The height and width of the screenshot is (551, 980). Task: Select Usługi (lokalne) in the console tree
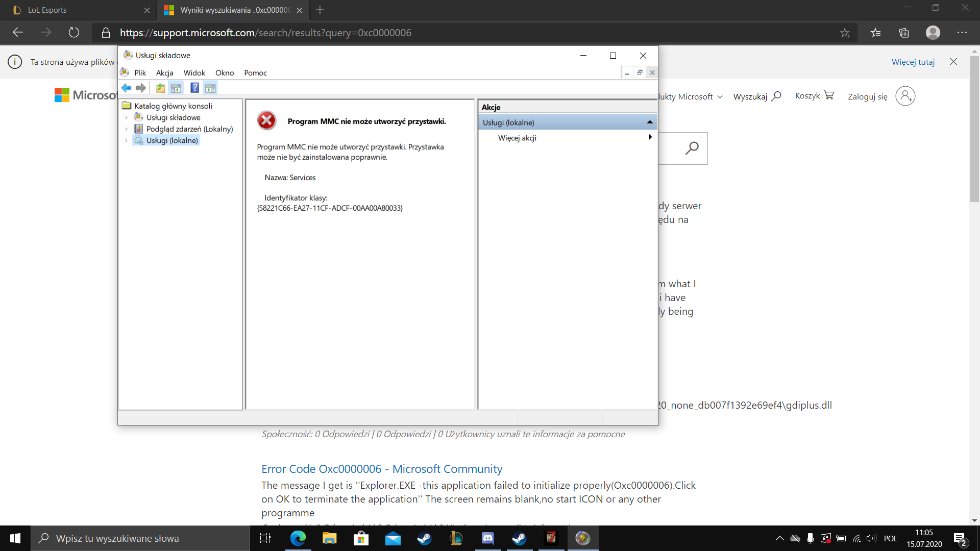(172, 140)
